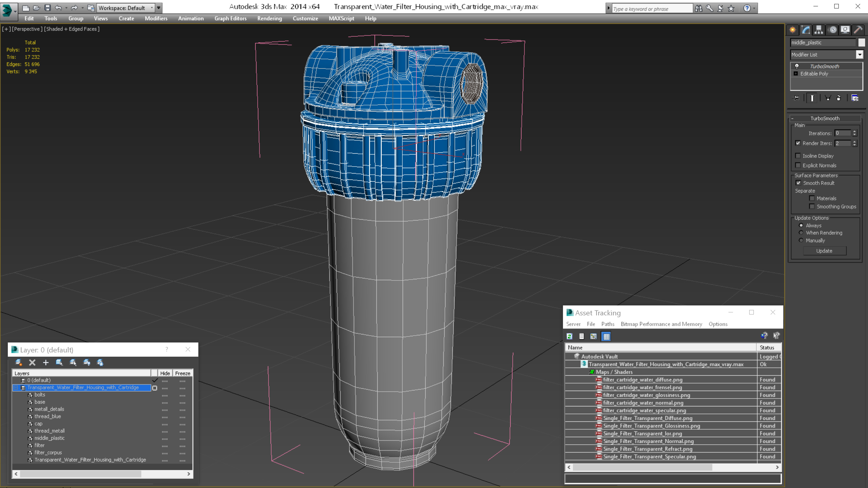Click Delete layer X icon in Layer dialog
This screenshot has width=868, height=488.
point(32,362)
